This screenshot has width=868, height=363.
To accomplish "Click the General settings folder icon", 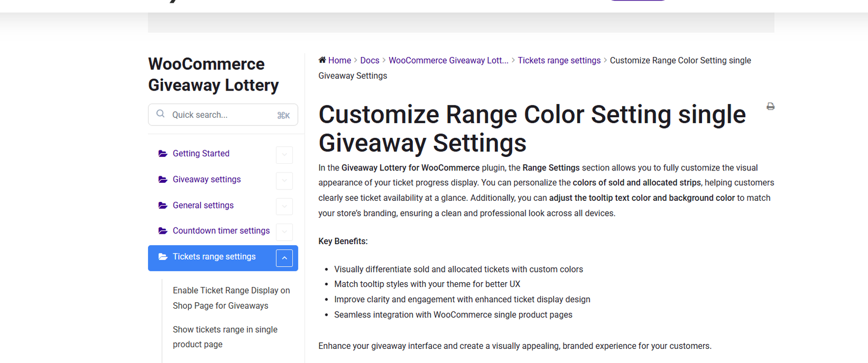I will coord(163,205).
